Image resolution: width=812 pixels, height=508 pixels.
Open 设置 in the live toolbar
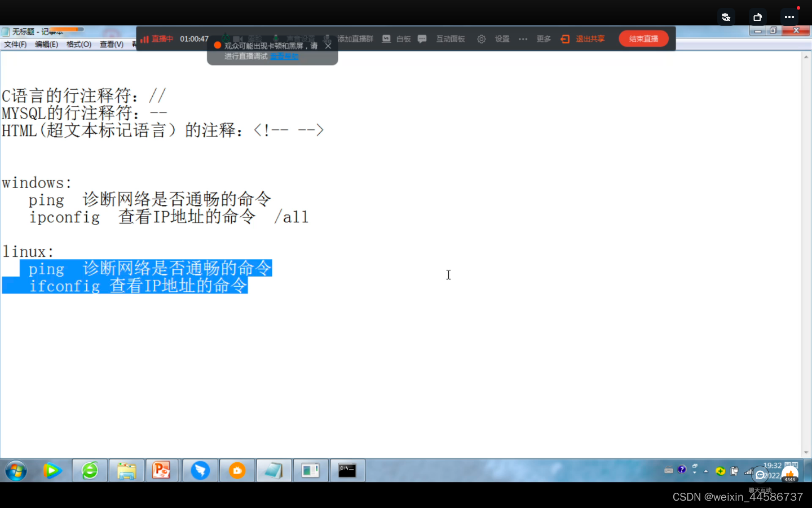pos(502,39)
